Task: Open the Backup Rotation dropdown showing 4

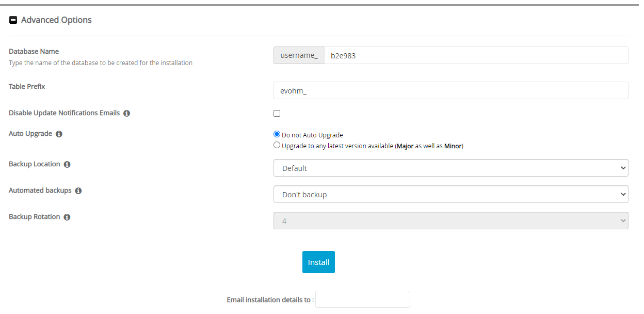Action: pyautogui.click(x=450, y=221)
